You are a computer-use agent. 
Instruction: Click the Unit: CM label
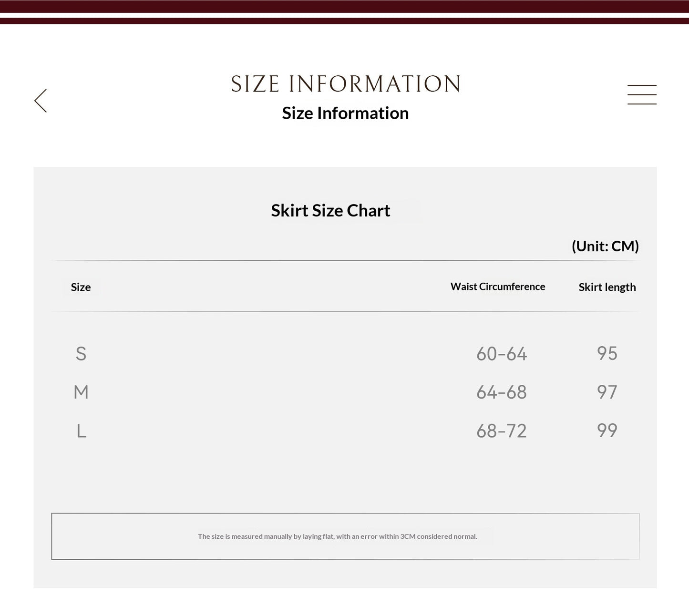(605, 246)
